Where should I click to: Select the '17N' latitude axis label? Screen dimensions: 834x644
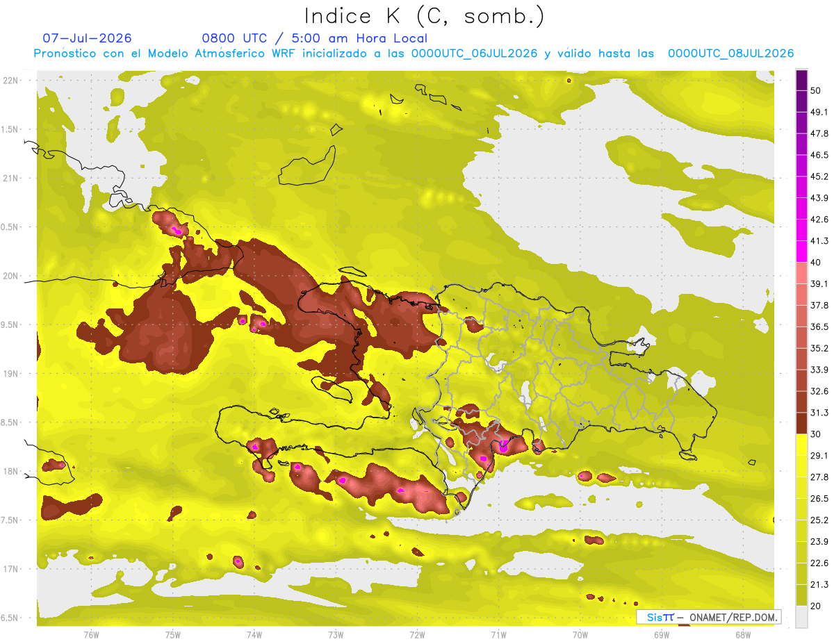(11, 570)
